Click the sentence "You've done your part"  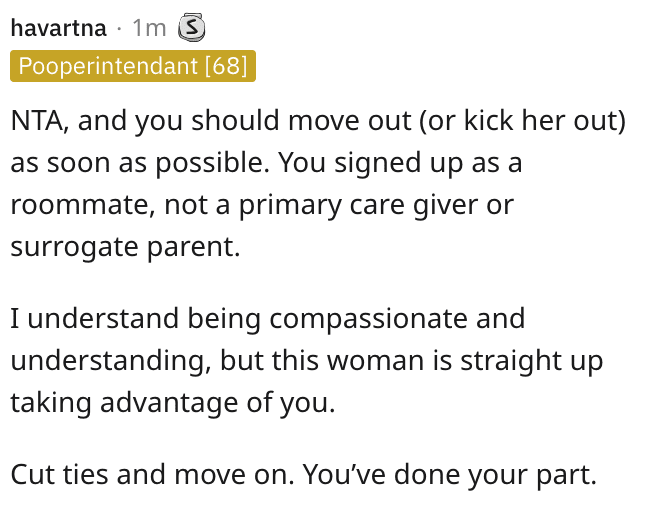click(448, 475)
